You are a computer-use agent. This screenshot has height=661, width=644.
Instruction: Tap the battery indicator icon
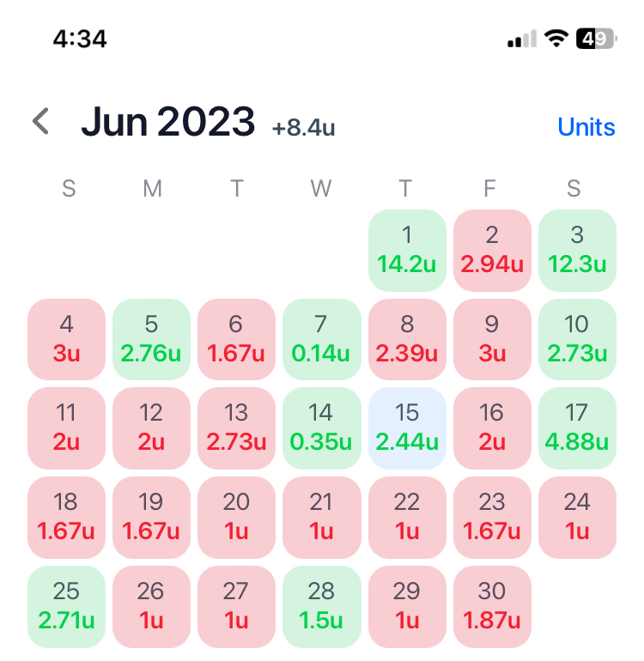pyautogui.click(x=596, y=39)
